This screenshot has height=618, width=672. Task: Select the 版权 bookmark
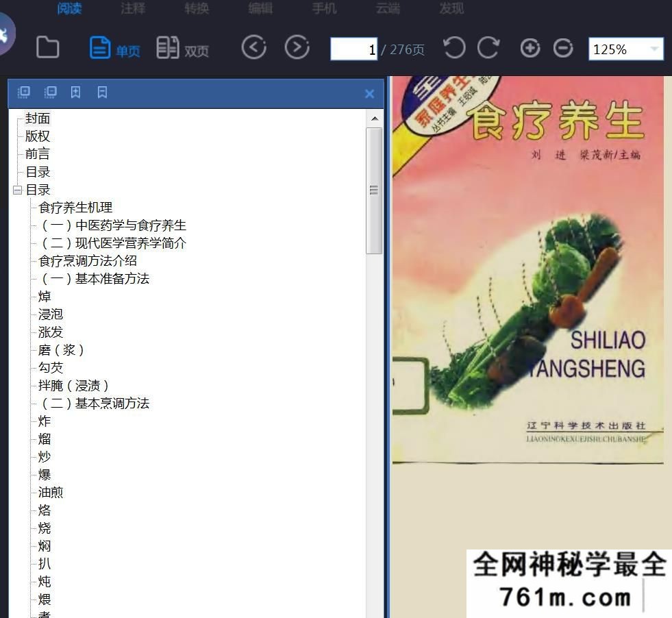coord(38,136)
